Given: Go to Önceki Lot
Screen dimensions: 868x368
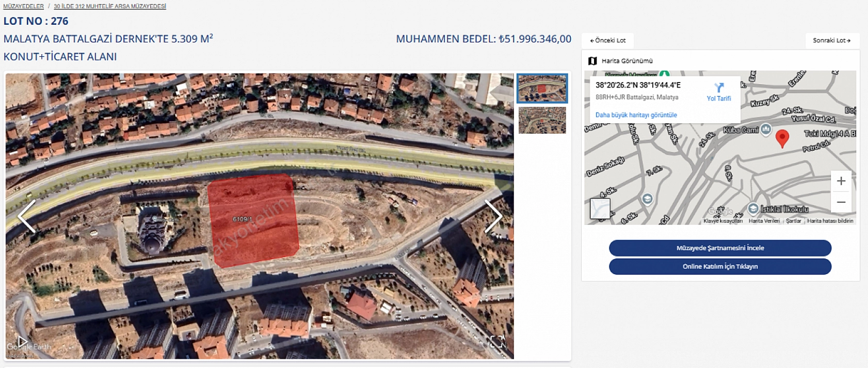Looking at the screenshot, I should 607,40.
